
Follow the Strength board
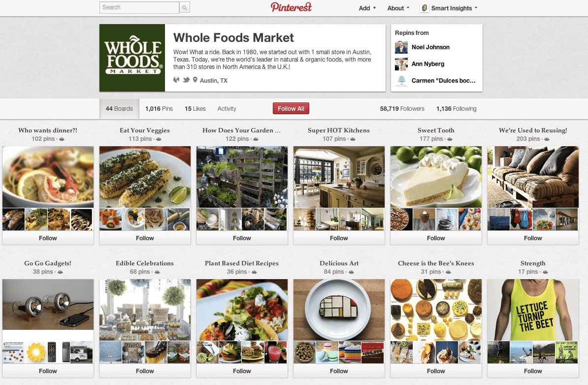pos(533,371)
